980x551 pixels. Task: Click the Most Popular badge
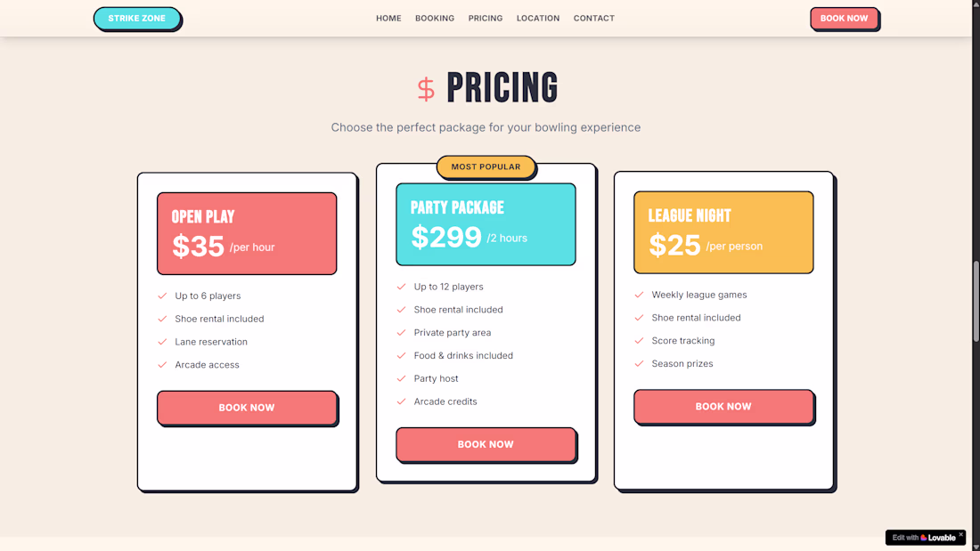point(486,166)
